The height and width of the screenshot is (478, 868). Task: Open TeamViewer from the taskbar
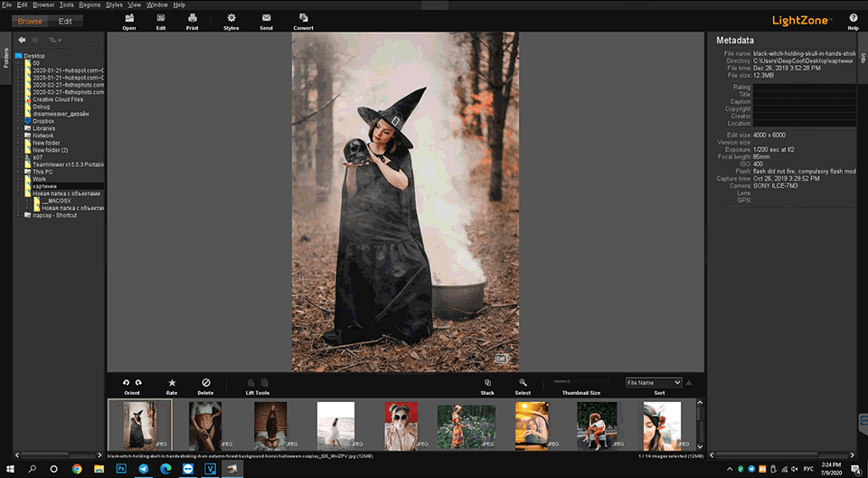coord(188,469)
